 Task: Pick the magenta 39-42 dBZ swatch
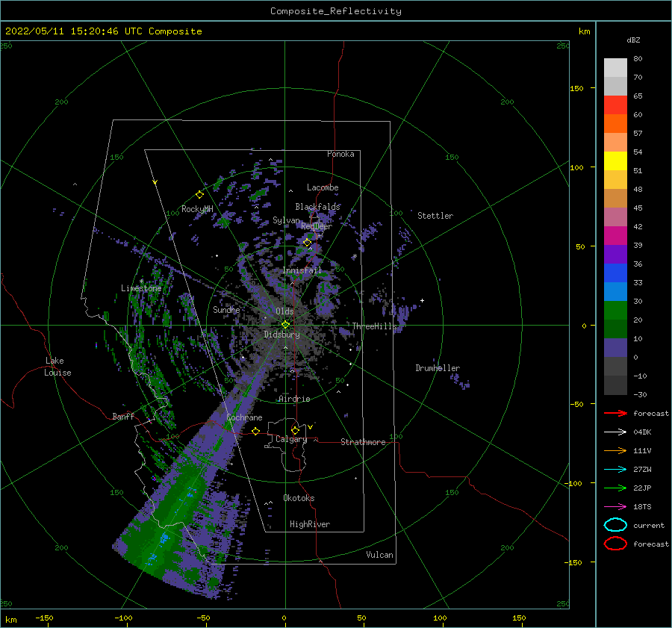615,236
